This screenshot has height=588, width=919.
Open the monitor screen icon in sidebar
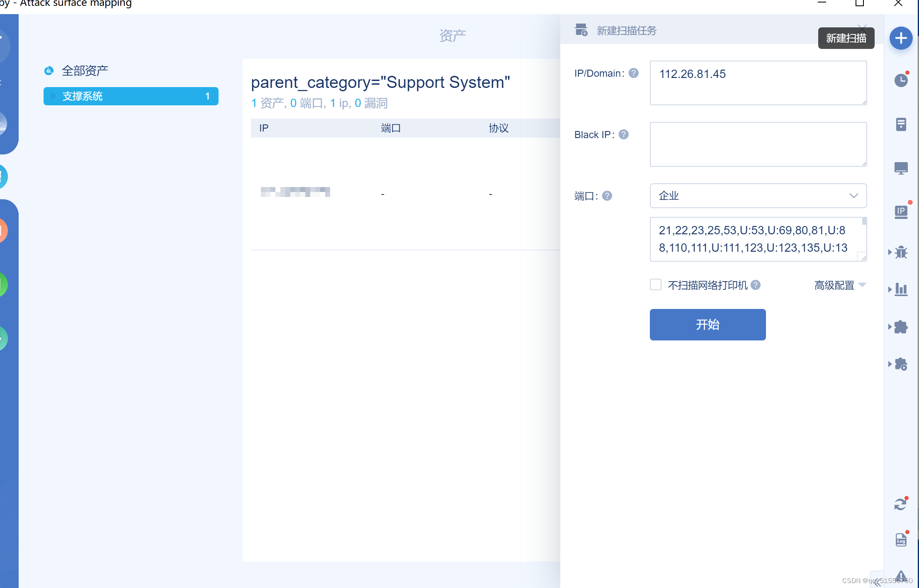[x=901, y=168]
